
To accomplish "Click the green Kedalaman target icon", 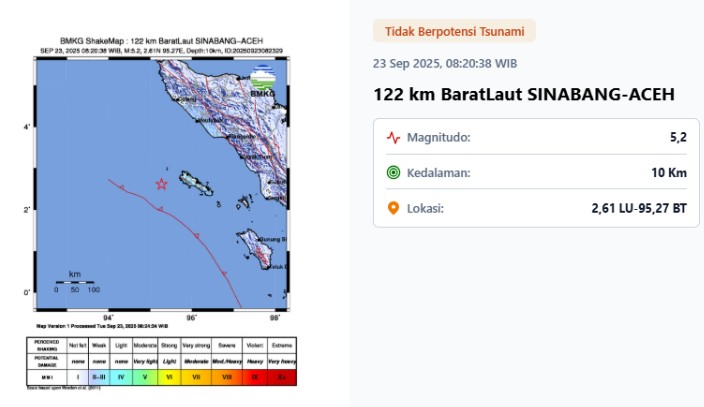I will click(393, 173).
